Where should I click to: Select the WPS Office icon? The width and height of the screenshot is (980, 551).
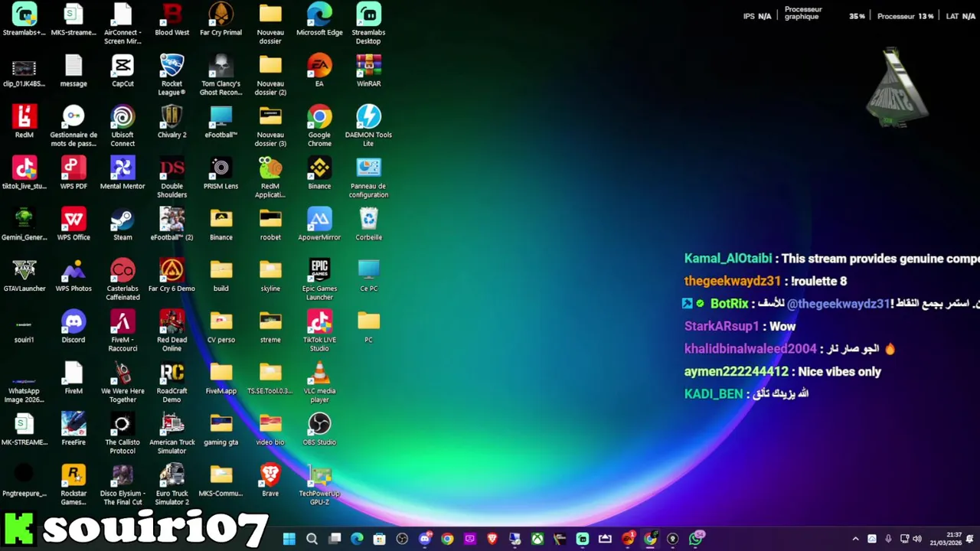[73, 224]
